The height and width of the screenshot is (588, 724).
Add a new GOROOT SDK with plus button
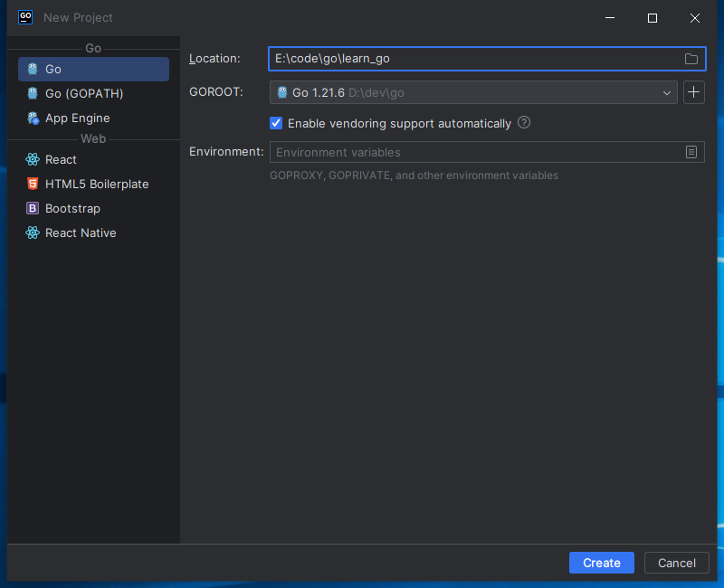[x=693, y=92]
